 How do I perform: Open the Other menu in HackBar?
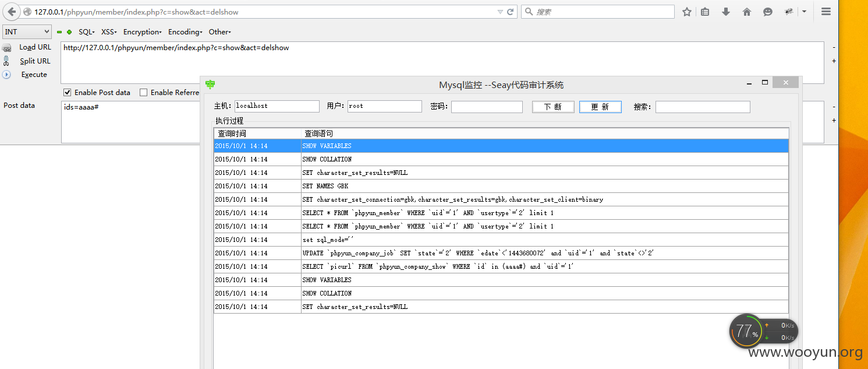click(219, 32)
